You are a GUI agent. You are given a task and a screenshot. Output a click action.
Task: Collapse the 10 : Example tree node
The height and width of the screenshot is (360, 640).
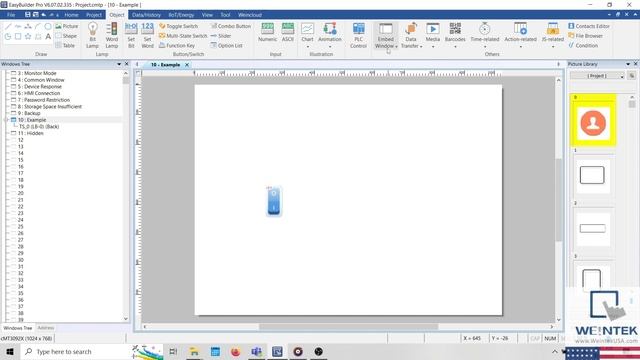point(6,120)
